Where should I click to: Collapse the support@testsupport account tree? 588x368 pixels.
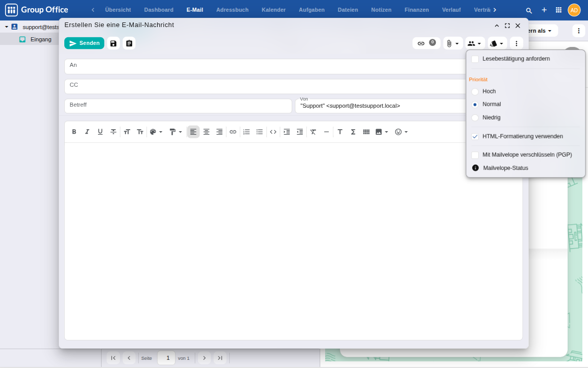[6, 27]
